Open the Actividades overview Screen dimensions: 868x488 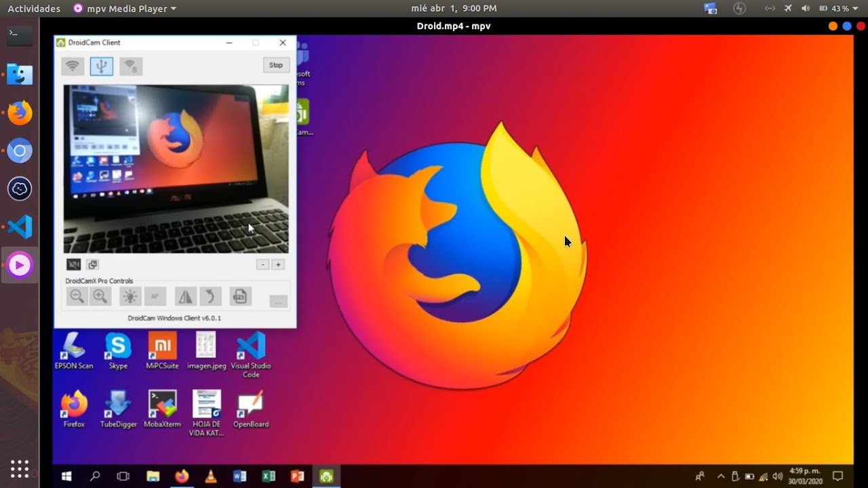(x=34, y=9)
